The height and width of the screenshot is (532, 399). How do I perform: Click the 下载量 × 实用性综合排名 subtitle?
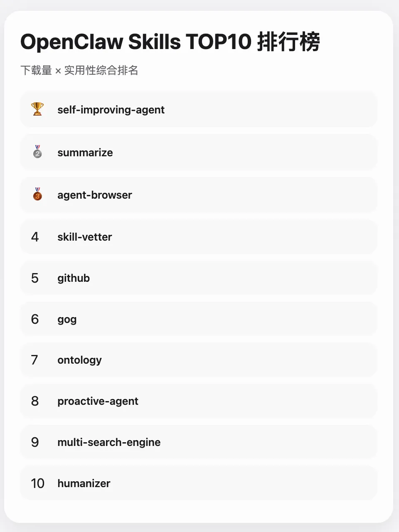(x=79, y=70)
